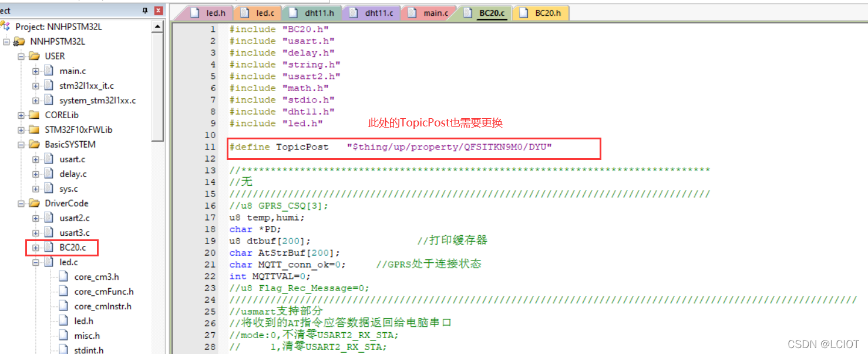Collapse the led.c file node

pyautogui.click(x=36, y=262)
